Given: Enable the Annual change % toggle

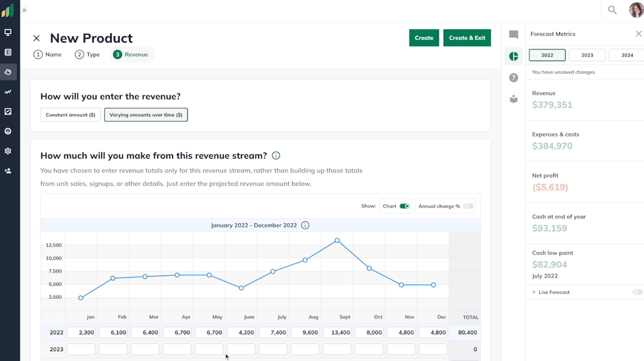Looking at the screenshot, I should (468, 206).
